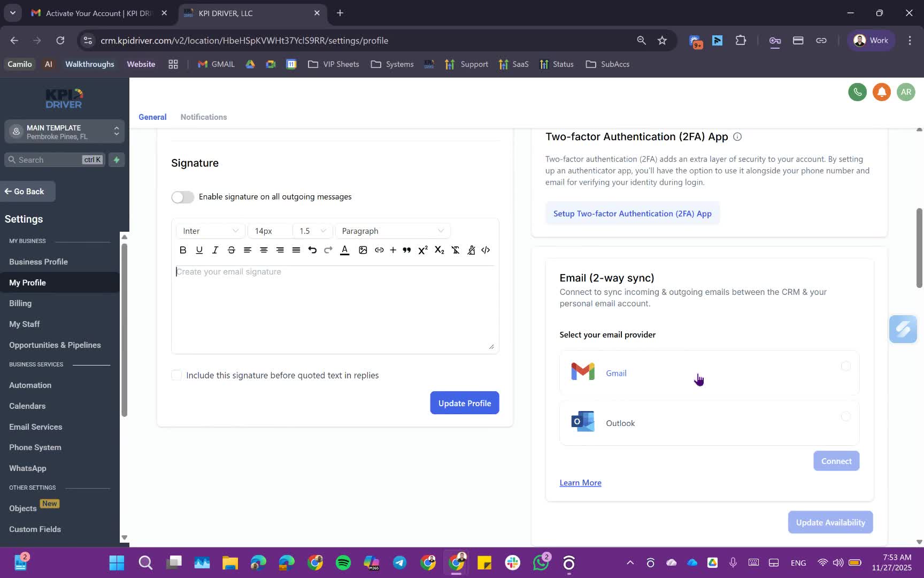Screen dimensions: 924x578
Task: Enable signature on all outgoing messages
Action: point(183,197)
